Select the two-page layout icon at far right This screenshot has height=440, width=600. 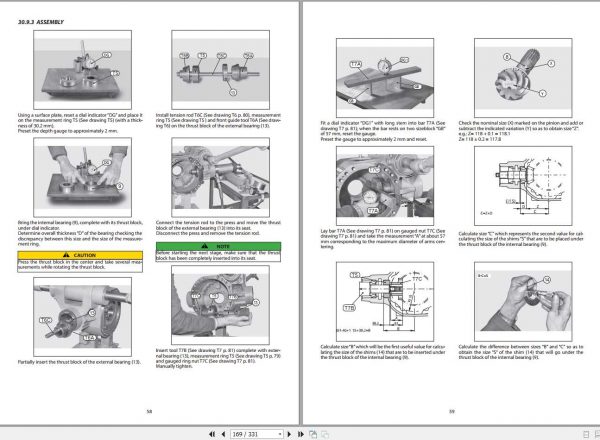(597, 435)
